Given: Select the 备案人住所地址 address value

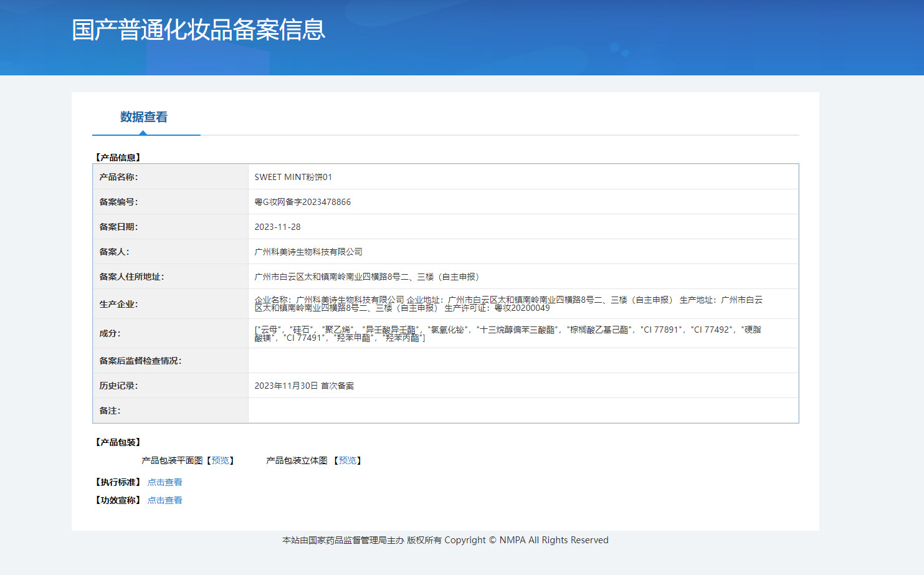Looking at the screenshot, I should click(367, 277).
